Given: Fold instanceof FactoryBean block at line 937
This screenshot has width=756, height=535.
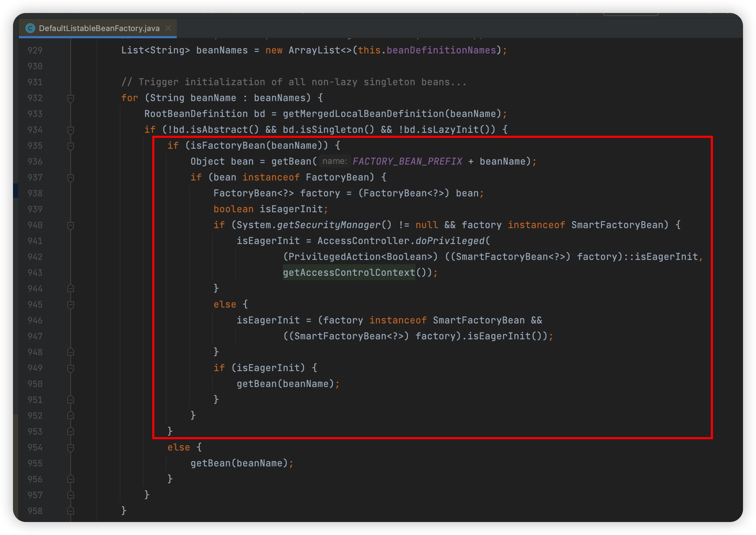Looking at the screenshot, I should point(71,178).
